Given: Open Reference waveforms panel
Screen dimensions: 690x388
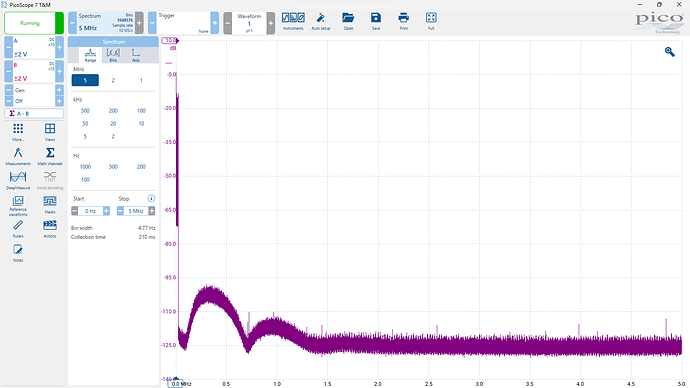Looking at the screenshot, I should [18, 205].
